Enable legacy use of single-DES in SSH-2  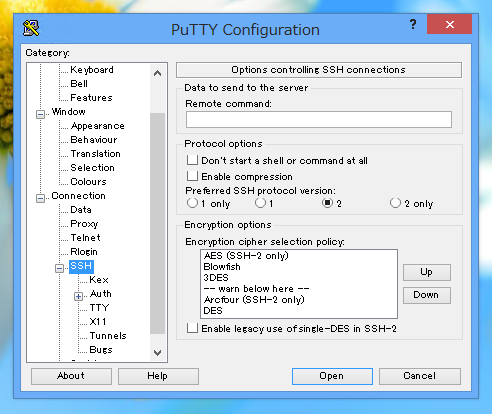click(192, 328)
